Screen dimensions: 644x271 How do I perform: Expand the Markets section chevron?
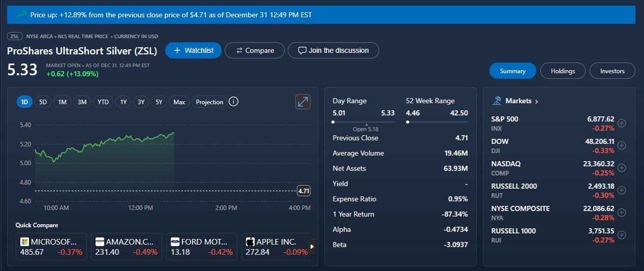(x=537, y=101)
